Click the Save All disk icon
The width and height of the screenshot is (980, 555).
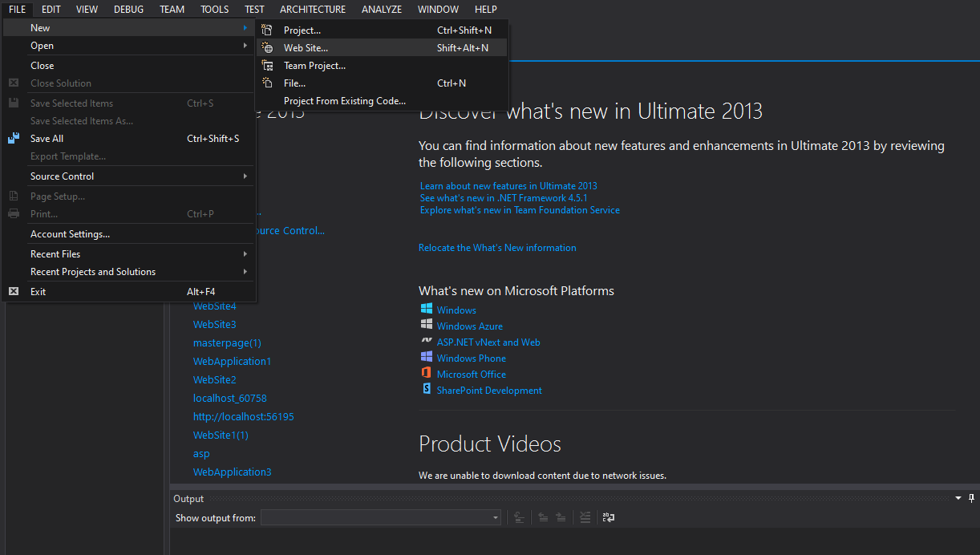pyautogui.click(x=14, y=138)
